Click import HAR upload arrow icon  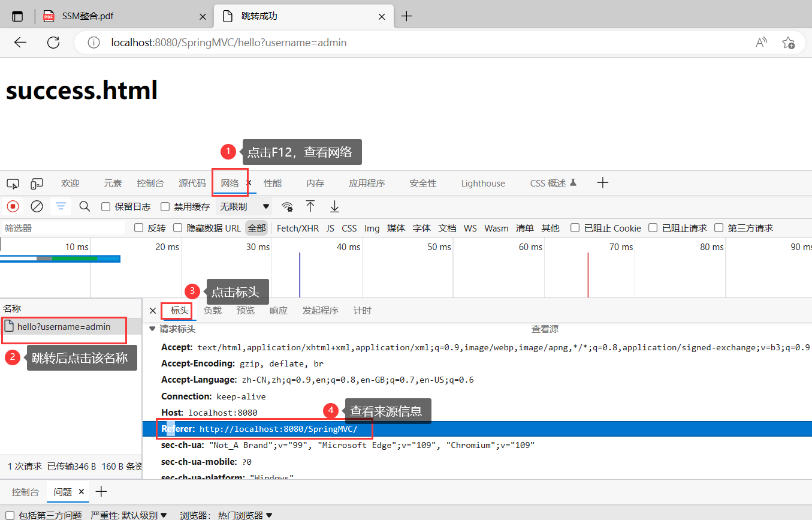(x=310, y=206)
